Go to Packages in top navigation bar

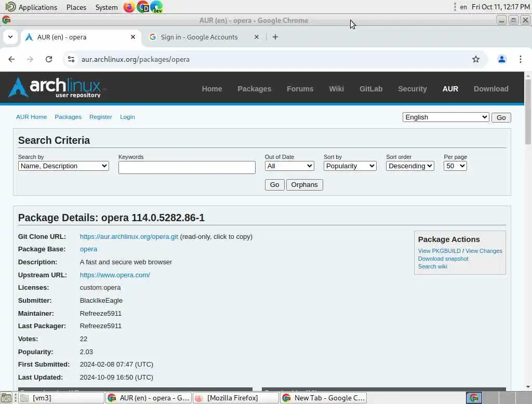coord(254,89)
